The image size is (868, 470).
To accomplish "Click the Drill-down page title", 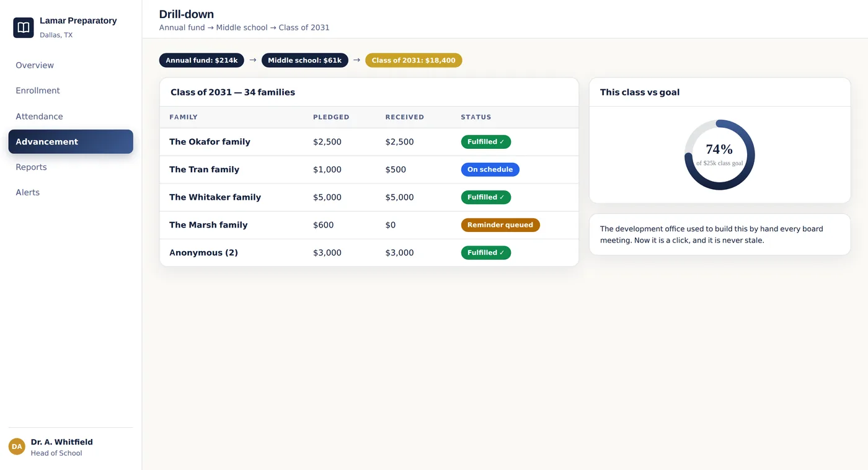I will [187, 14].
